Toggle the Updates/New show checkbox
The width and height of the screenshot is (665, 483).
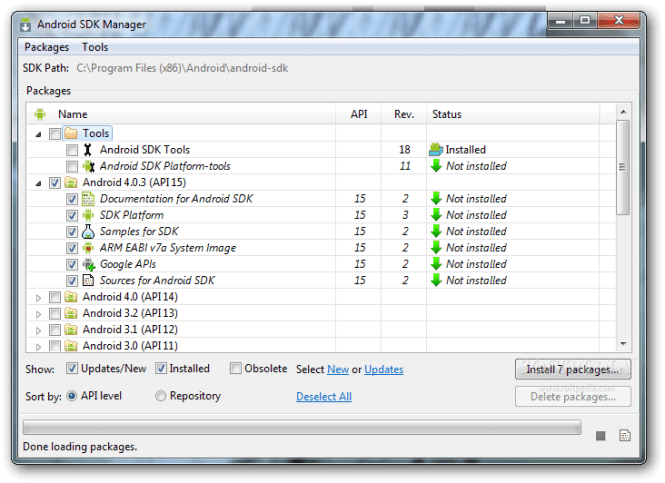pyautogui.click(x=72, y=369)
